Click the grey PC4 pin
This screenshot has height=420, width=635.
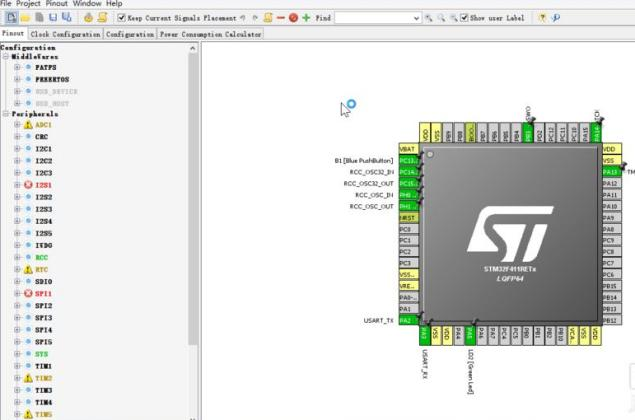(504, 335)
